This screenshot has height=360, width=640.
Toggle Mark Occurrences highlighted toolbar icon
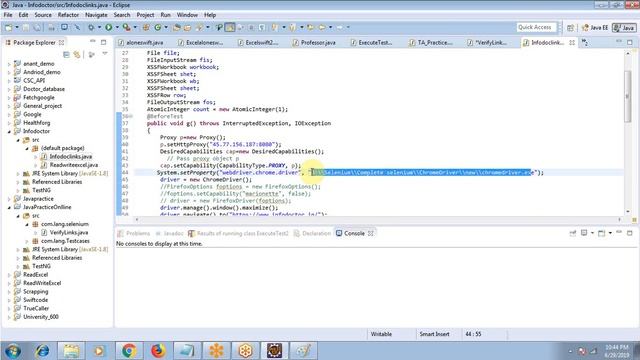point(230,27)
